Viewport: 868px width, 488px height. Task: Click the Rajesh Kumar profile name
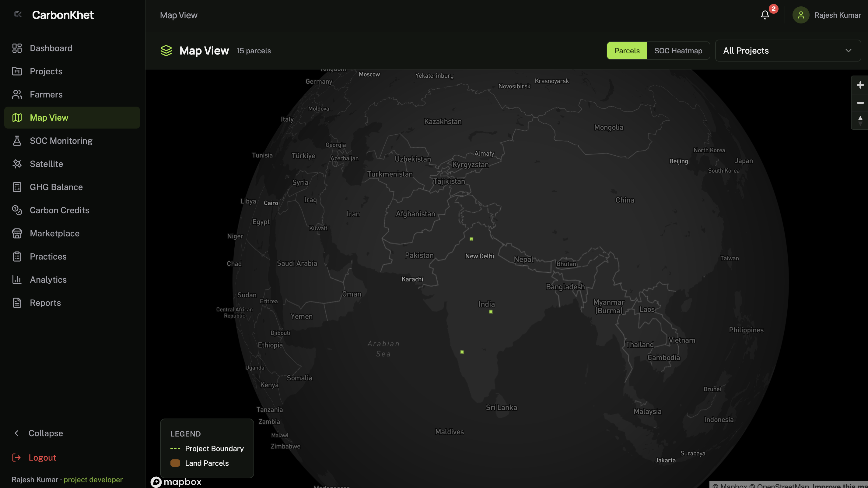(837, 15)
